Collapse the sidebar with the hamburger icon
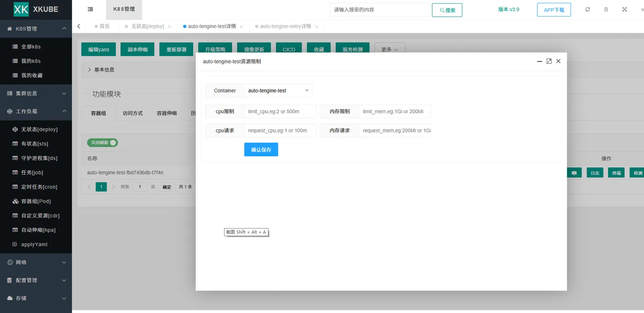Image resolution: width=644 pixels, height=313 pixels. tap(90, 9)
